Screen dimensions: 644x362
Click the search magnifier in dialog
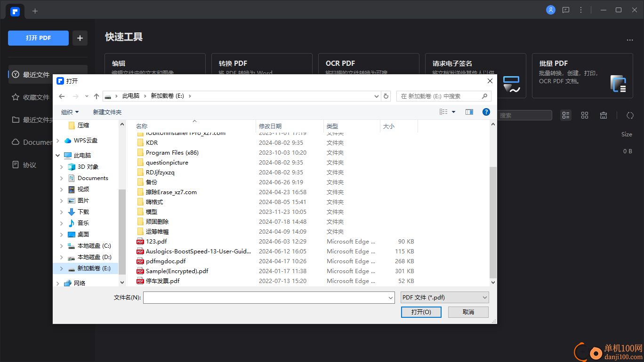tap(484, 96)
